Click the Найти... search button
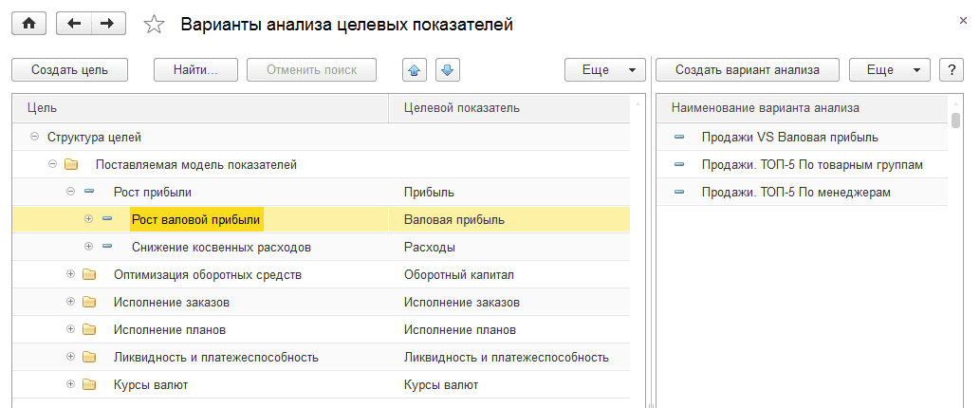 pos(195,69)
